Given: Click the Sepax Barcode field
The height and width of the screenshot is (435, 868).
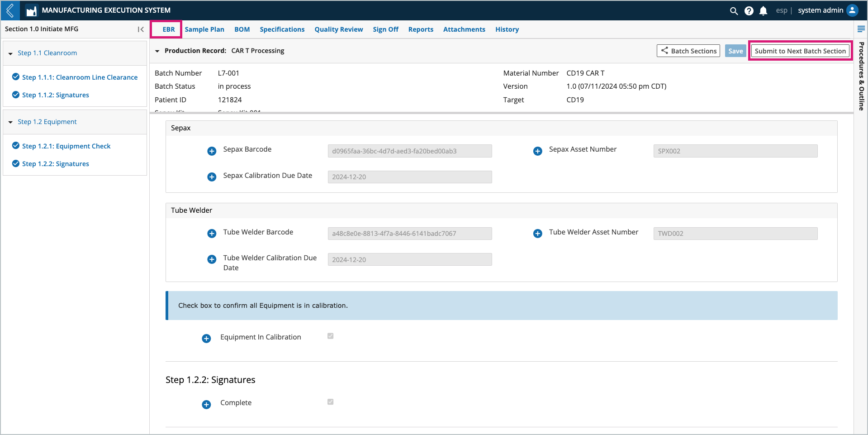Looking at the screenshot, I should 410,151.
